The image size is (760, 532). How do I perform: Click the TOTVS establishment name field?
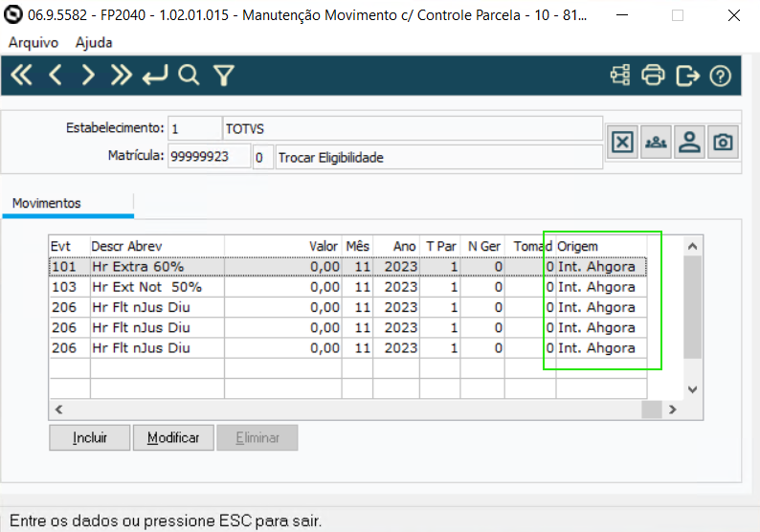tap(413, 128)
